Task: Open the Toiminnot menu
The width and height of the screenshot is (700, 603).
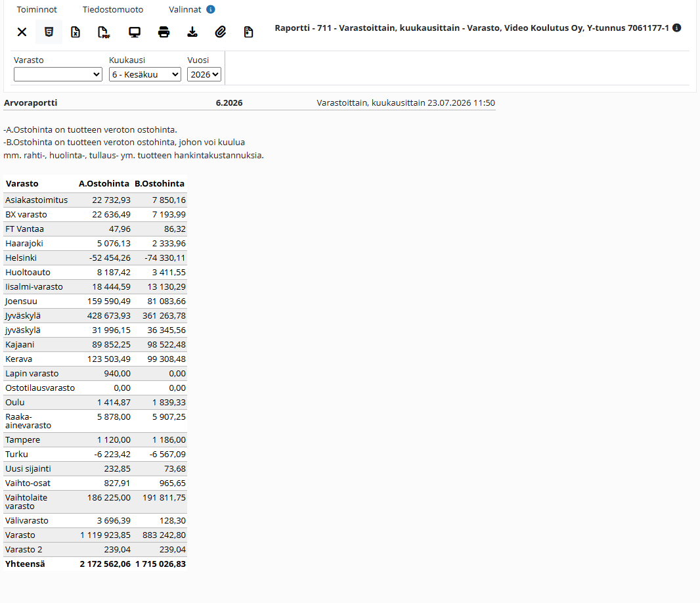Action: [37, 9]
